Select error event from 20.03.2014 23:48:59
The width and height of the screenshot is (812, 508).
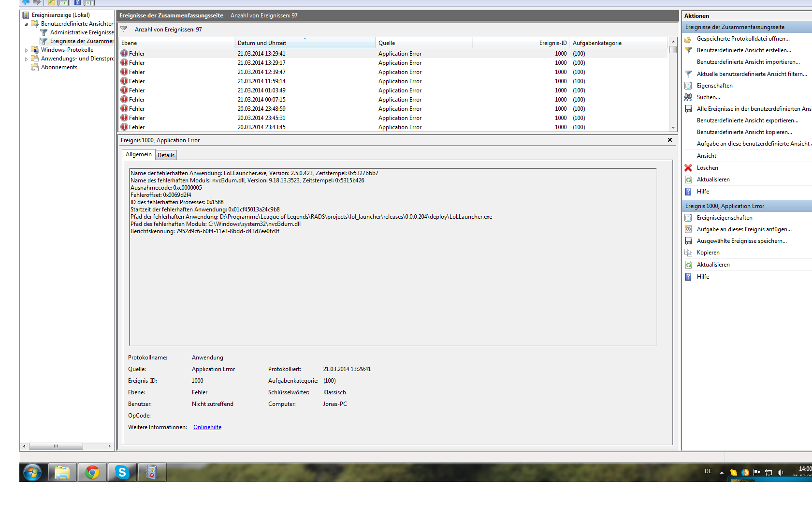(393, 109)
